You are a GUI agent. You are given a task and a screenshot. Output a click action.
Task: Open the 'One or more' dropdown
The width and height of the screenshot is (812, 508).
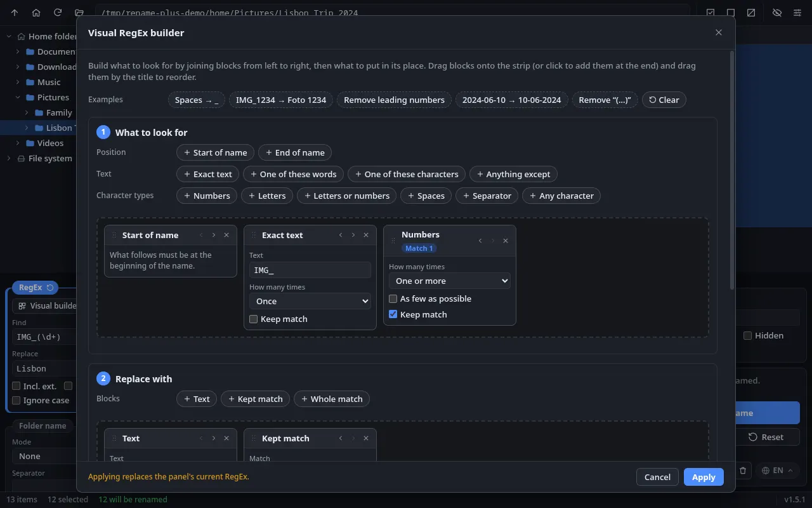pos(450,281)
